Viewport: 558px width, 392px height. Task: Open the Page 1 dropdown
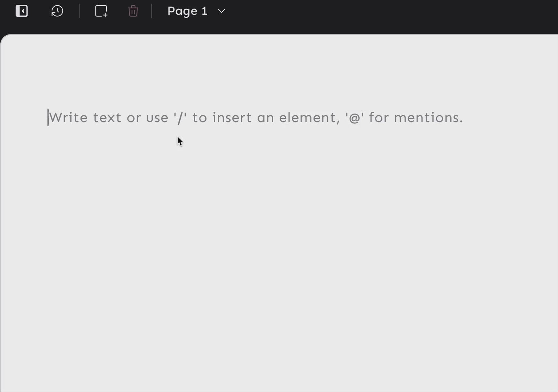196,11
